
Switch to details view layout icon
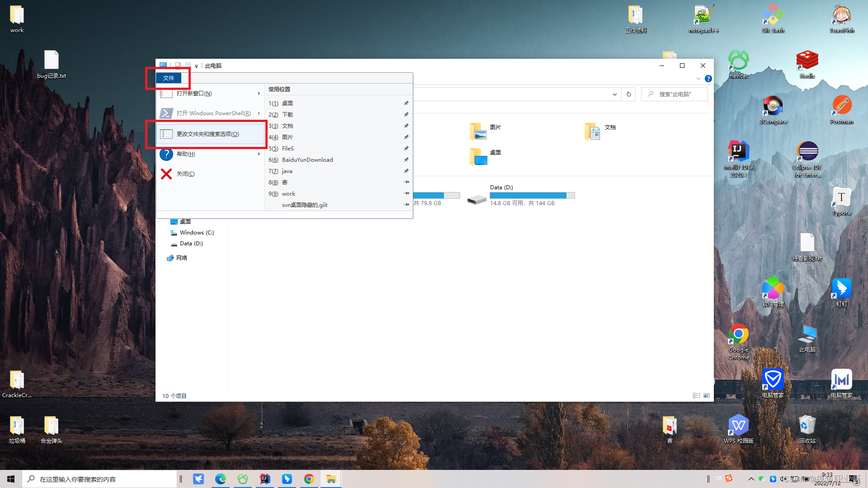[696, 396]
